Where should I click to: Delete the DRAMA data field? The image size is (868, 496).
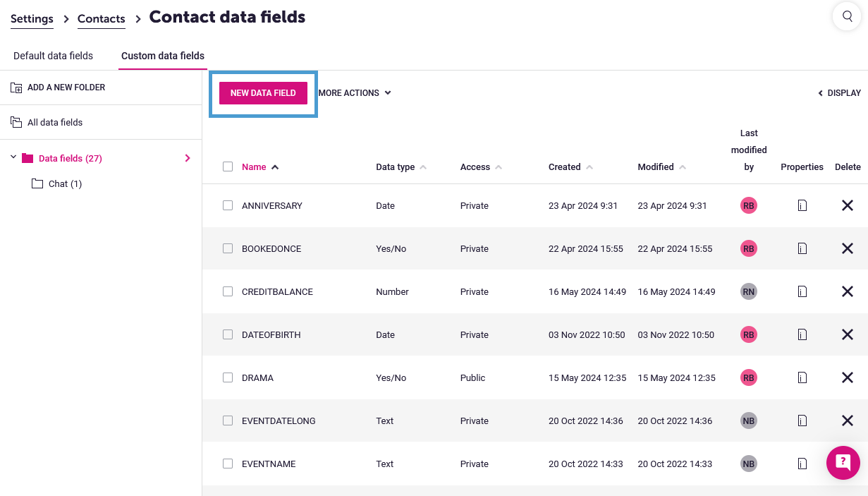847,377
